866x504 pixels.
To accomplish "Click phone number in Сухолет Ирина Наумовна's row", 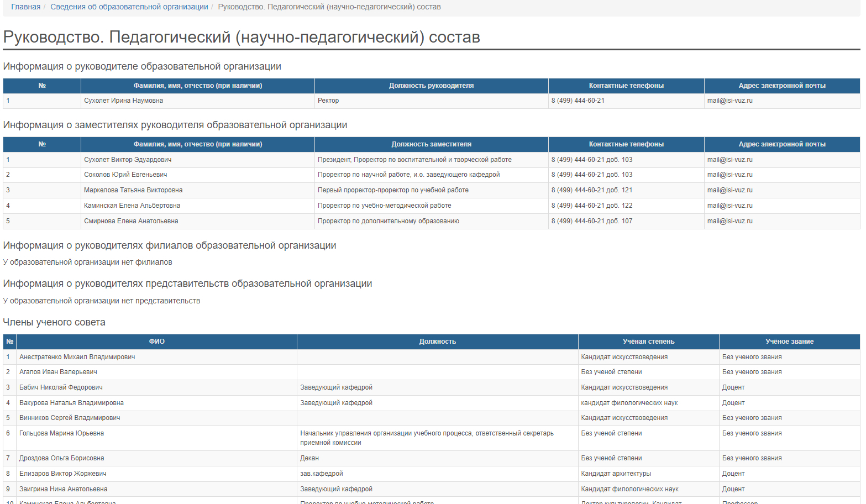I will 578,101.
